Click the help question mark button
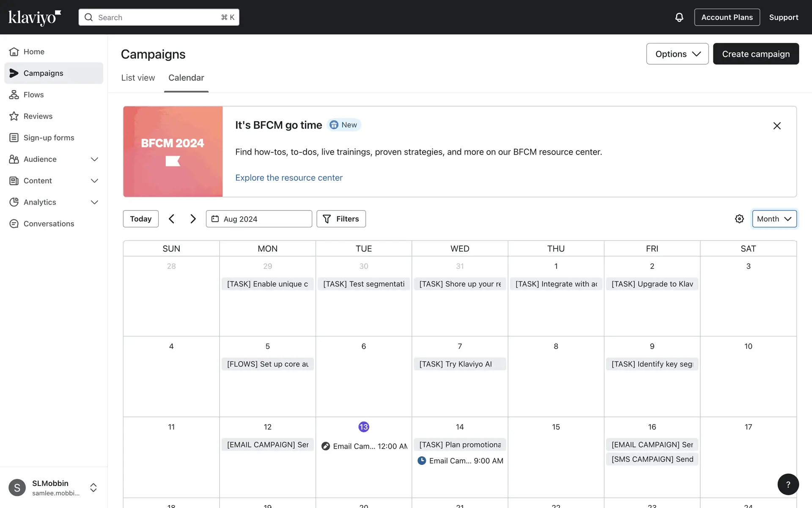 [x=788, y=484]
